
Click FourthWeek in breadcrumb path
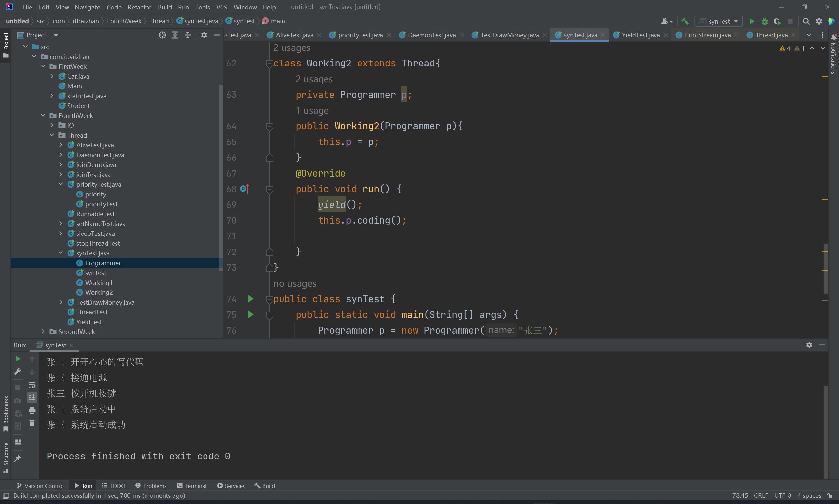coord(124,21)
